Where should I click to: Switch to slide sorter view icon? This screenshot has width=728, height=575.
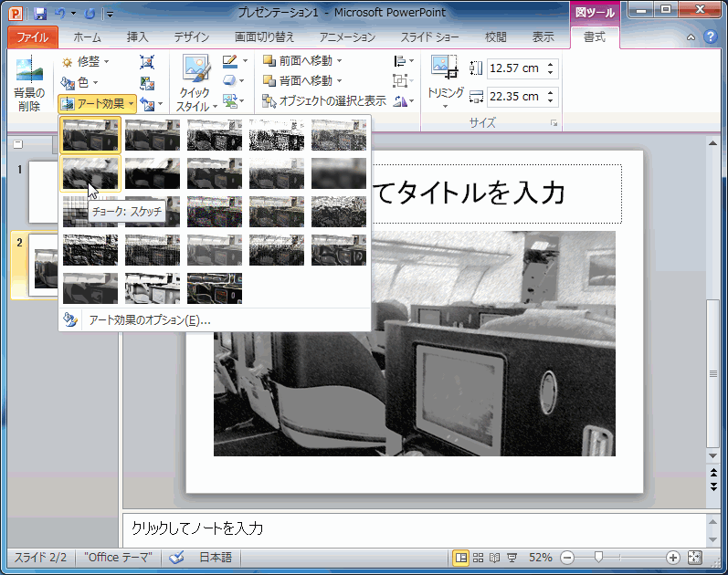click(479, 558)
